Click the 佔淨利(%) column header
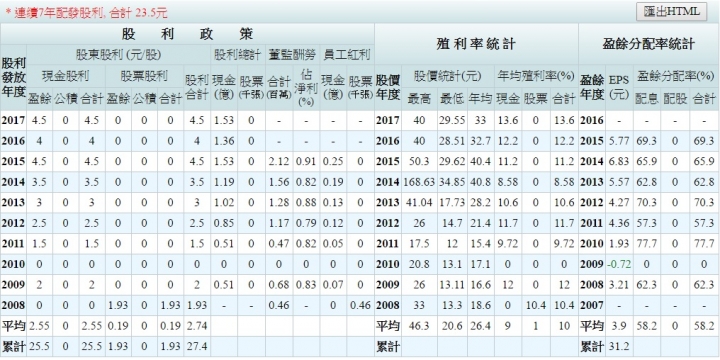 (305, 87)
